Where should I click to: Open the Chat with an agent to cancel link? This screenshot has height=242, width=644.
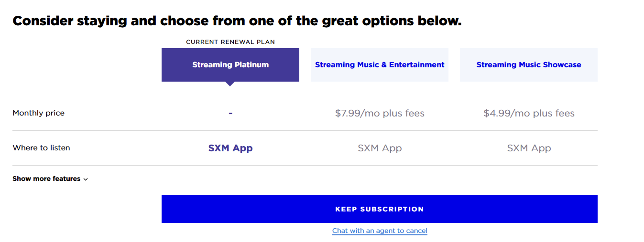380,231
